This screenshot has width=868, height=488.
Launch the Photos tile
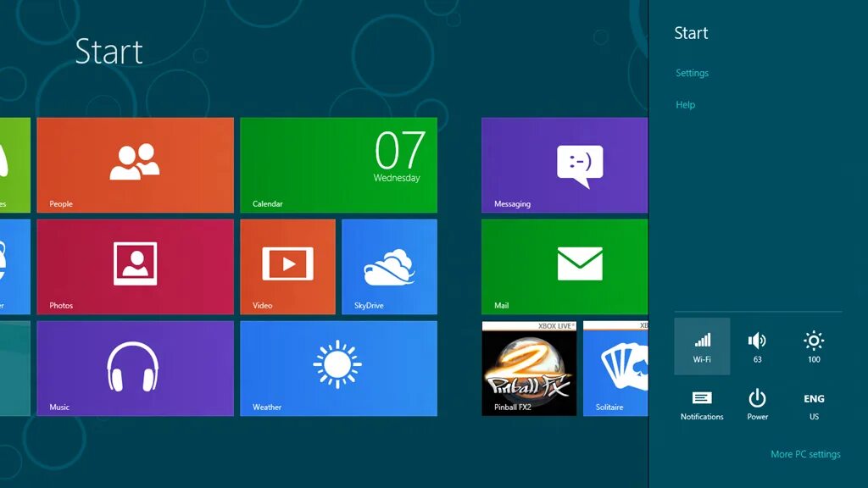135,267
